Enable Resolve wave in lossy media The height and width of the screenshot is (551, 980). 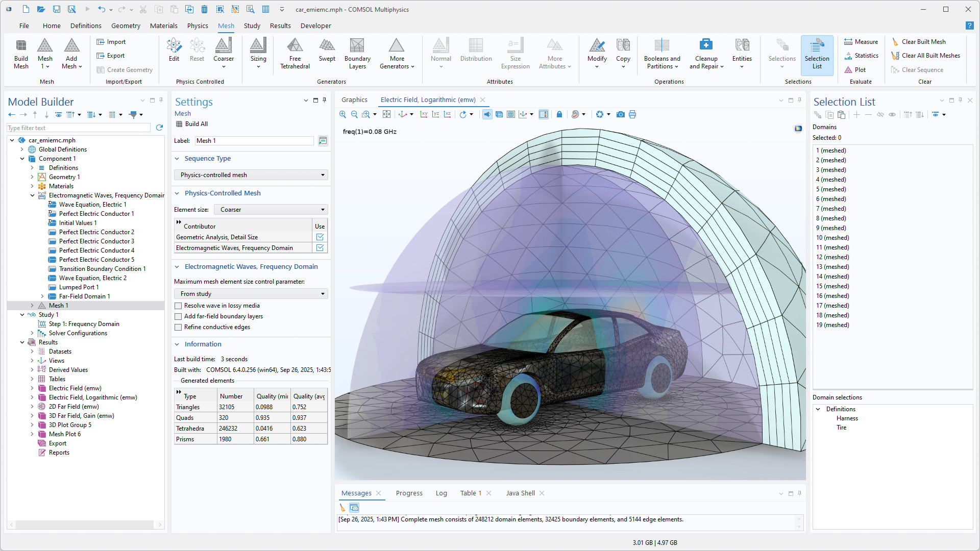(x=178, y=306)
